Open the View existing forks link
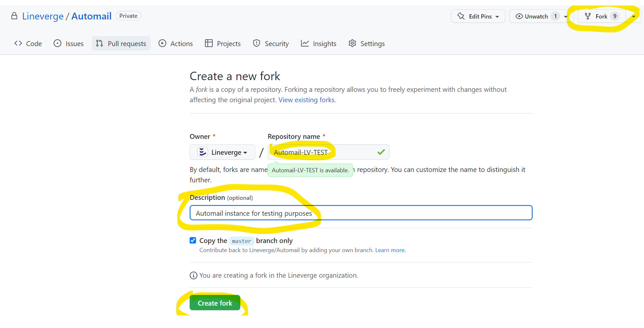The width and height of the screenshot is (644, 328). click(307, 100)
